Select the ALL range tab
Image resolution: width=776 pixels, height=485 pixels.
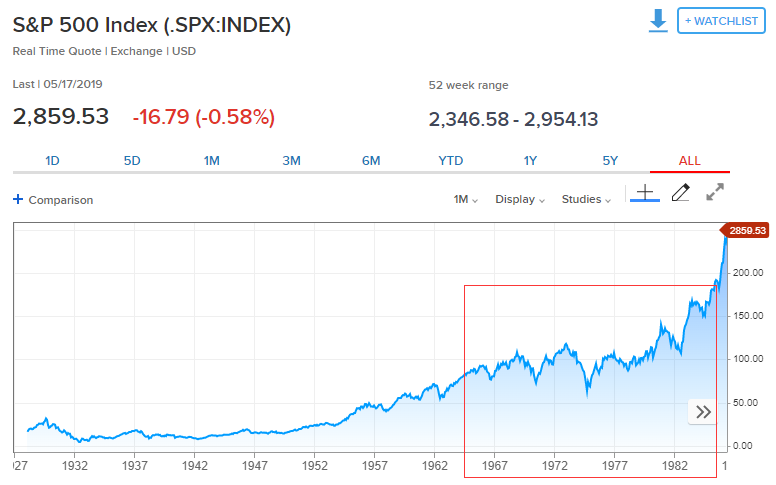690,160
